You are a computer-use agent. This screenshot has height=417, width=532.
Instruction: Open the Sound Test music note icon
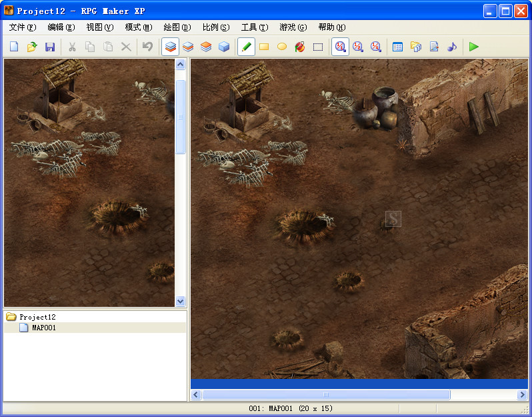(x=452, y=47)
